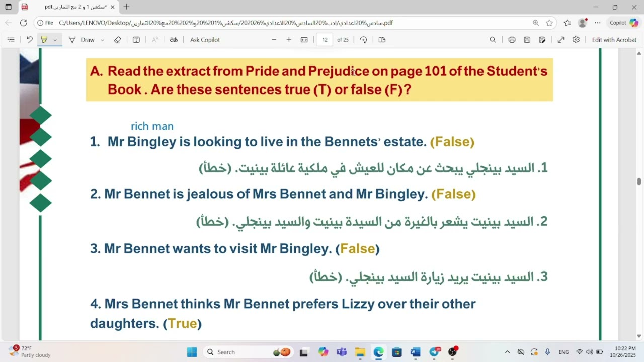Click the vertical scrollbar thumb
The width and height of the screenshot is (644, 362).
pyautogui.click(x=639, y=182)
